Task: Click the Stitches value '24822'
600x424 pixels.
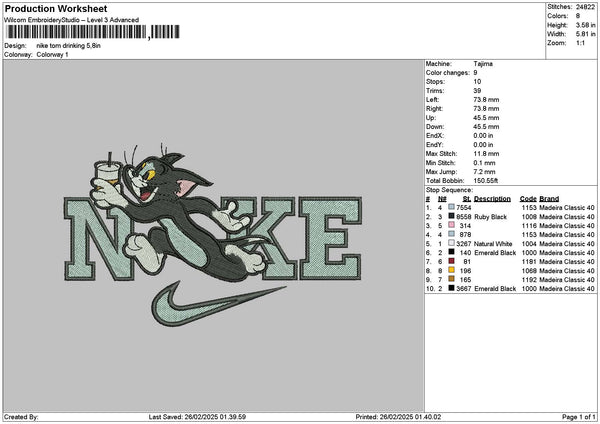Action: 585,7
